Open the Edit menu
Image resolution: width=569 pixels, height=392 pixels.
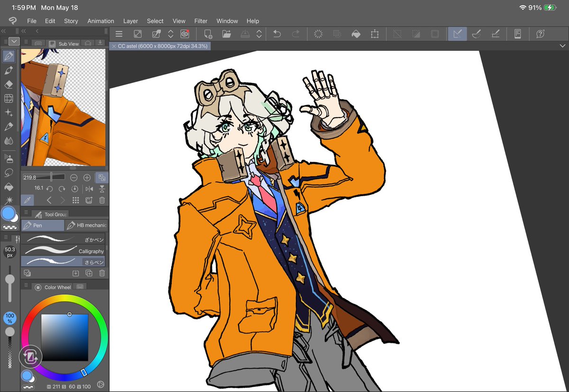(x=50, y=21)
